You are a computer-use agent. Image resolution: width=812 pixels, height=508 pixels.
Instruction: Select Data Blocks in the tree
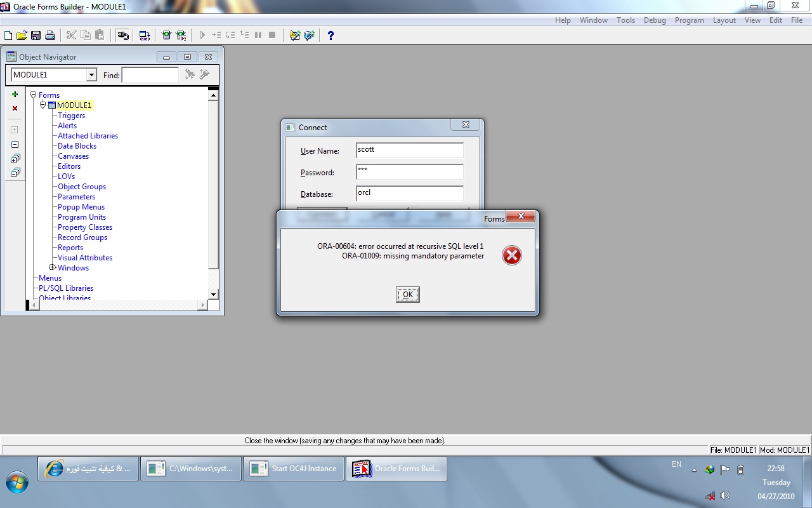[x=77, y=146]
